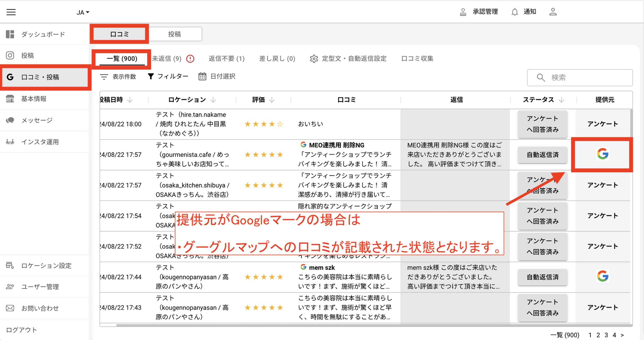Sort the 評価 column descending
This screenshot has width=644, height=340.
272,100
